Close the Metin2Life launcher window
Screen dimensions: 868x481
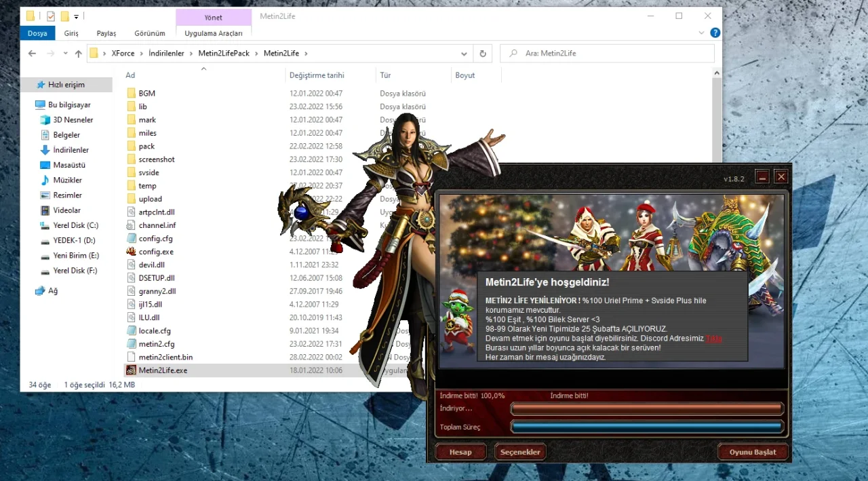781,177
